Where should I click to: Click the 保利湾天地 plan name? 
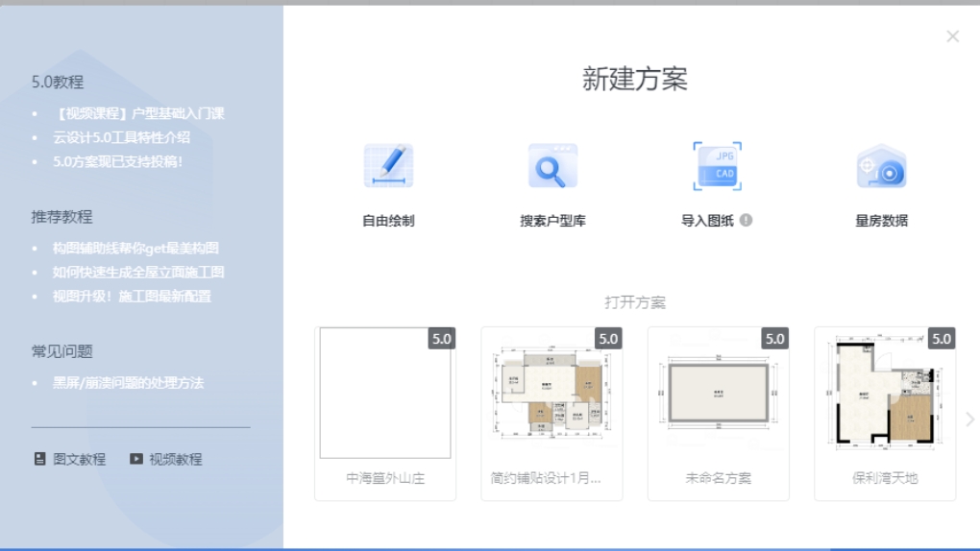(885, 478)
